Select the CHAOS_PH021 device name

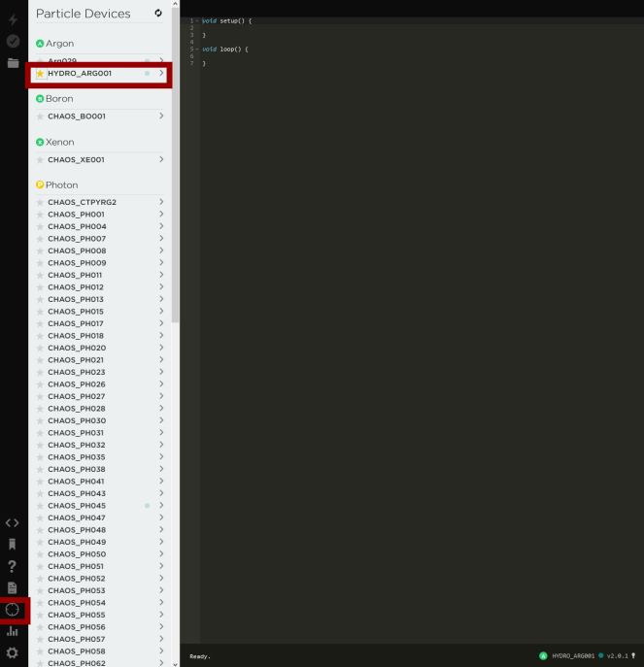77,360
